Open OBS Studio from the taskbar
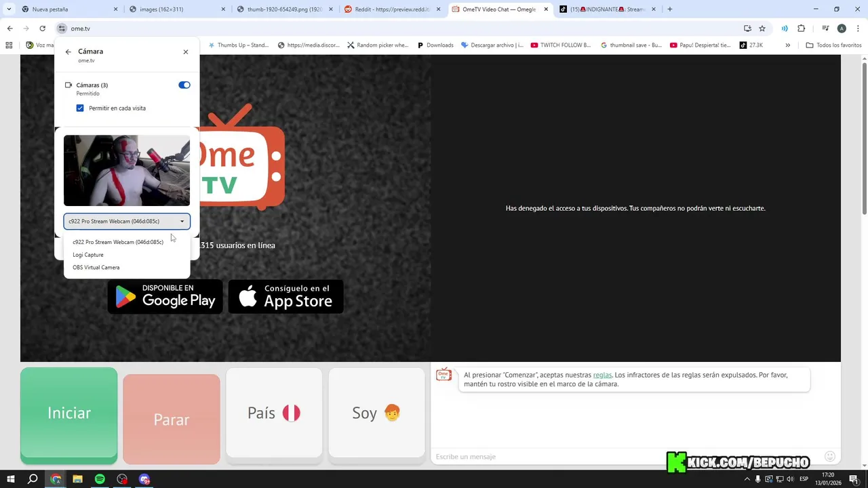Viewport: 868px width, 488px height. 122,479
